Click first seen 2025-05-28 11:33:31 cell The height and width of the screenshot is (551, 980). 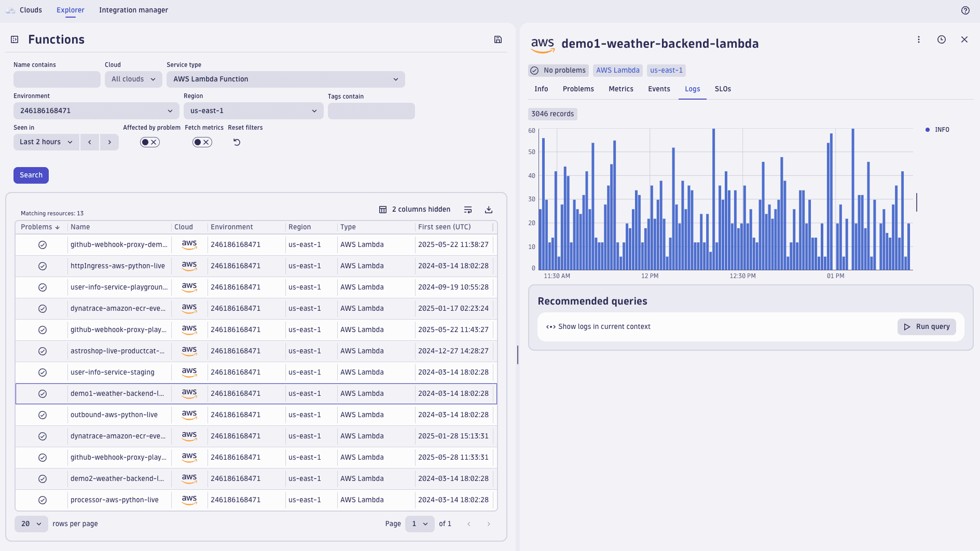pyautogui.click(x=453, y=458)
